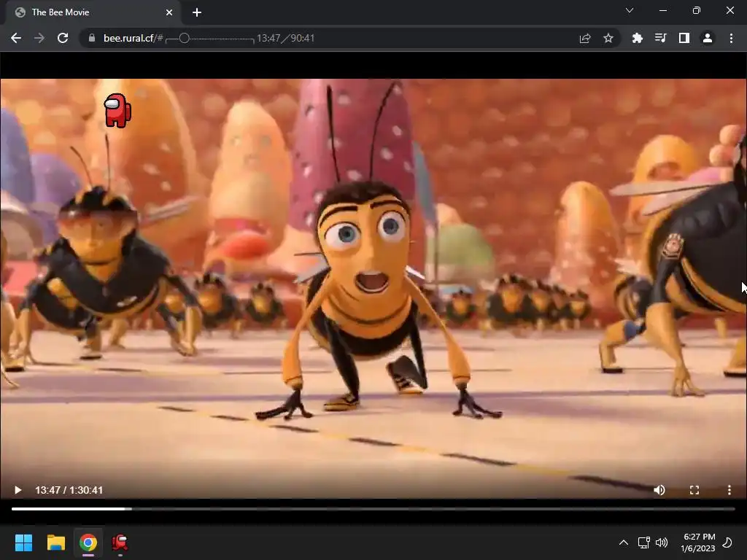Open the Extensions puzzle menu

(x=637, y=38)
